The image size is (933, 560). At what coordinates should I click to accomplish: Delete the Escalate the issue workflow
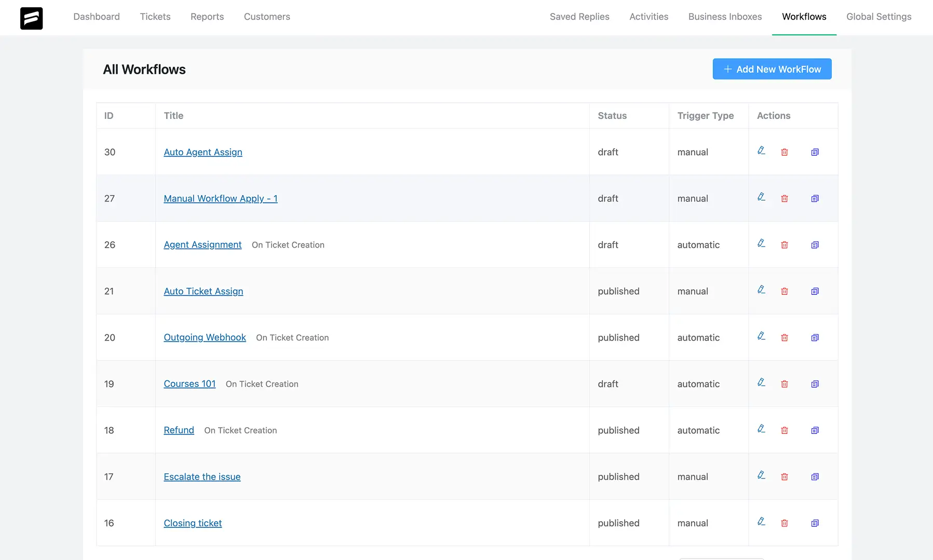[785, 476]
